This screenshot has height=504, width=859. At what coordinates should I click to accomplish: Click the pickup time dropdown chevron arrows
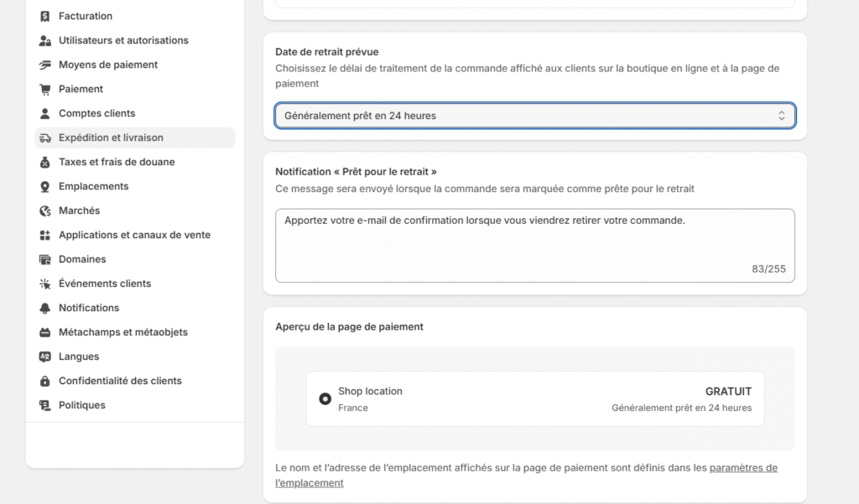point(781,116)
